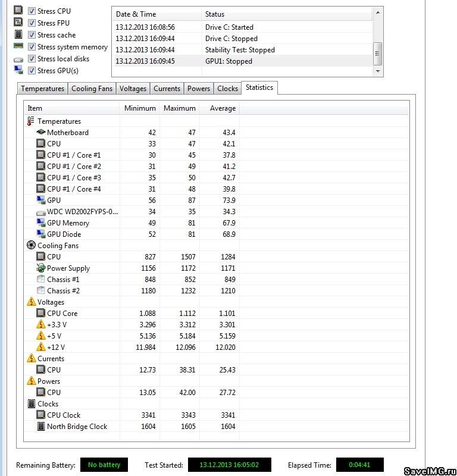The width and height of the screenshot is (457, 476).
Task: Toggle Stress local disks checkbox
Action: point(32,58)
